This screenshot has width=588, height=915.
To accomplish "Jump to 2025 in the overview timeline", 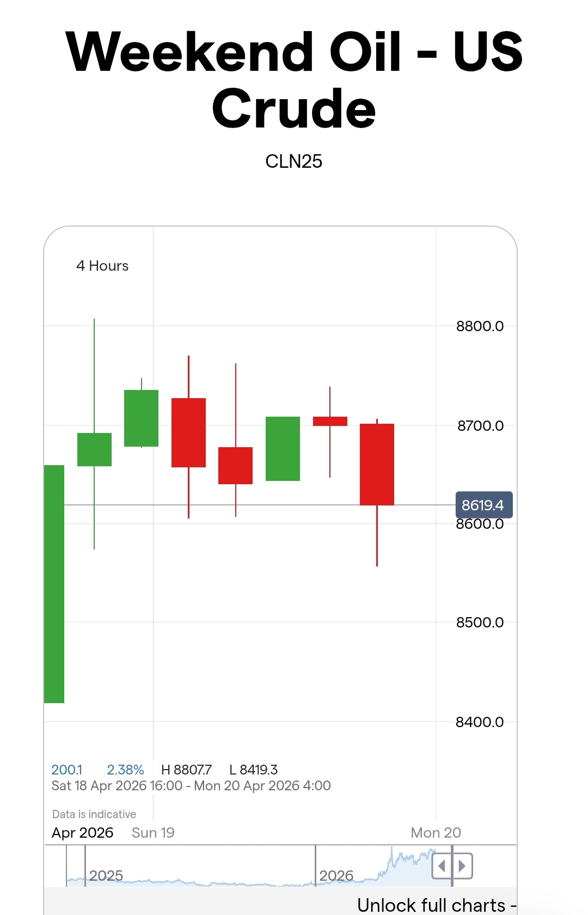I will click(106, 875).
